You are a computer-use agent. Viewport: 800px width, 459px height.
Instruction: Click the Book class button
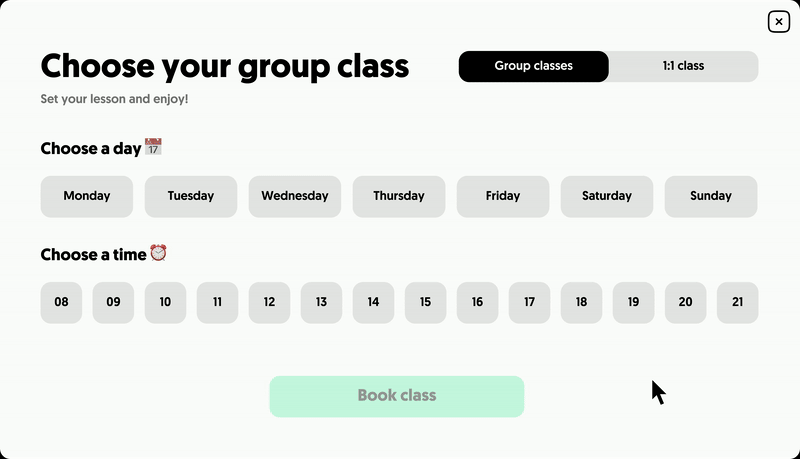click(397, 396)
